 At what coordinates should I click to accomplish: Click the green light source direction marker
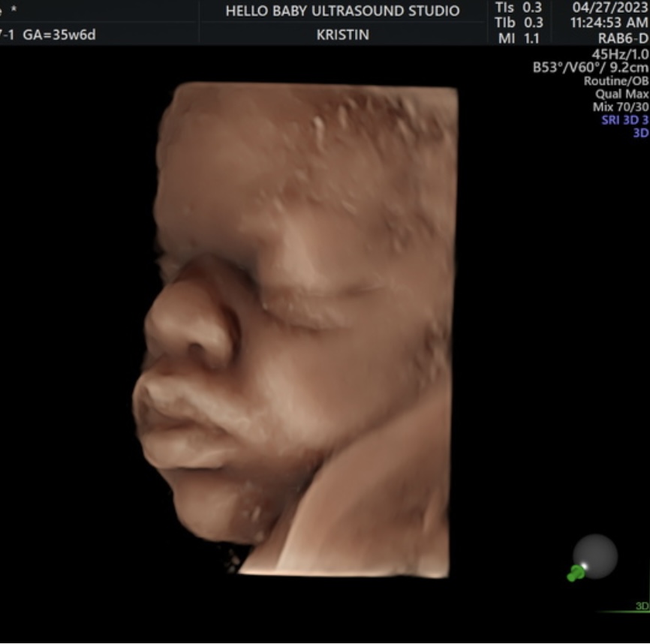[x=576, y=573]
